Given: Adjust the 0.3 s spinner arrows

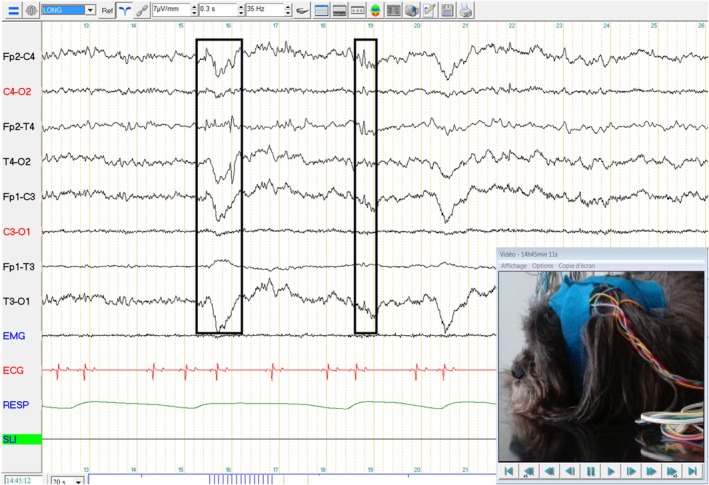Looking at the screenshot, I should pos(241,10).
